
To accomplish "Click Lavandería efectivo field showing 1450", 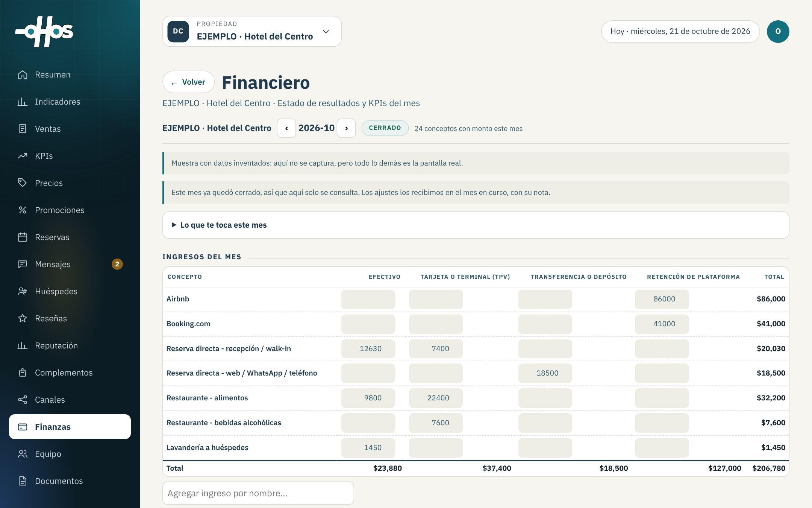I will click(x=368, y=448).
